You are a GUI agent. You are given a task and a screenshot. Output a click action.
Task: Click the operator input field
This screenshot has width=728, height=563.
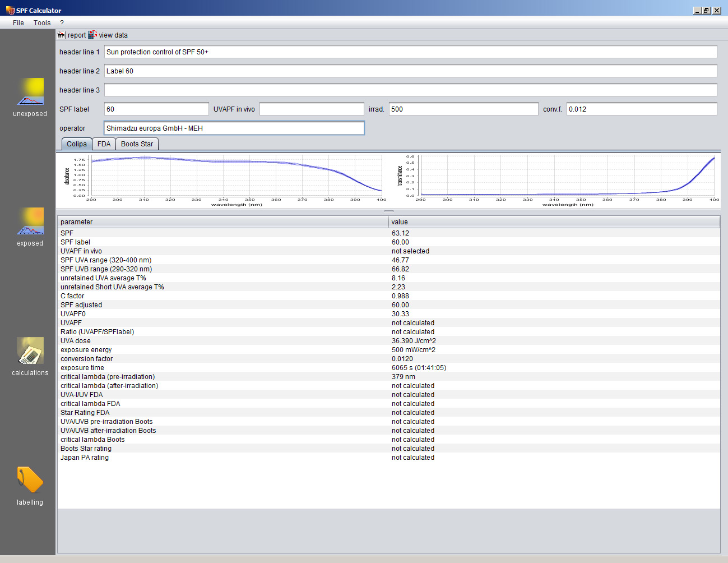234,128
